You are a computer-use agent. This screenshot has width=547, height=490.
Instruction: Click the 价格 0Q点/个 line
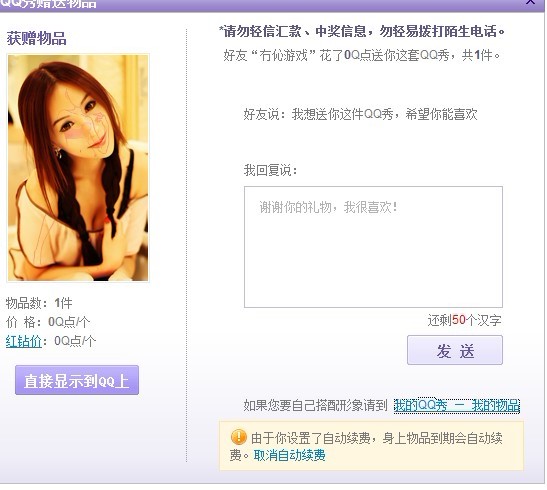[48, 322]
